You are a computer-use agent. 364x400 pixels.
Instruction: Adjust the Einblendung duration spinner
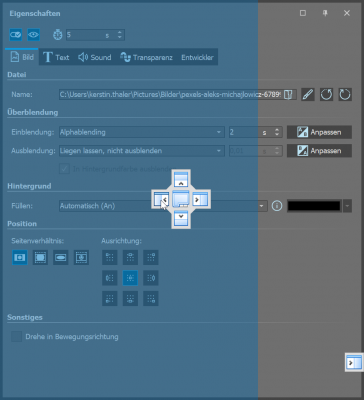point(277,132)
